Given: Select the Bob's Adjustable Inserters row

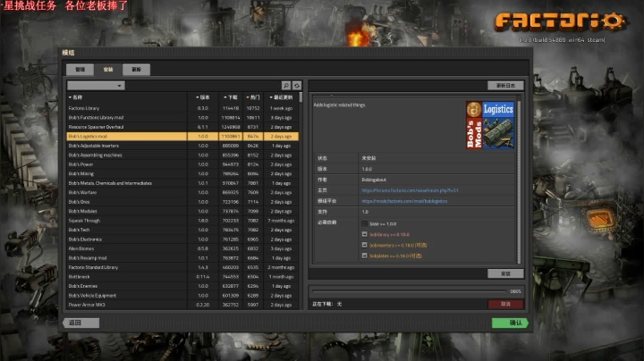Looking at the screenshot, I should 182,146.
